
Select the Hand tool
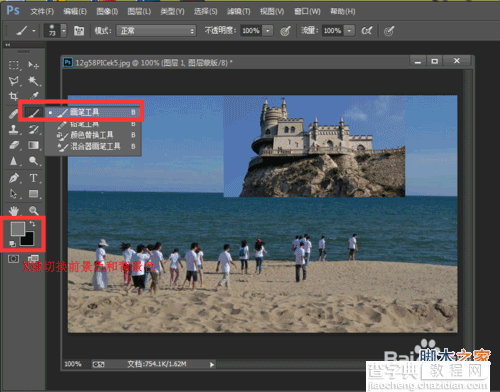pos(14,210)
